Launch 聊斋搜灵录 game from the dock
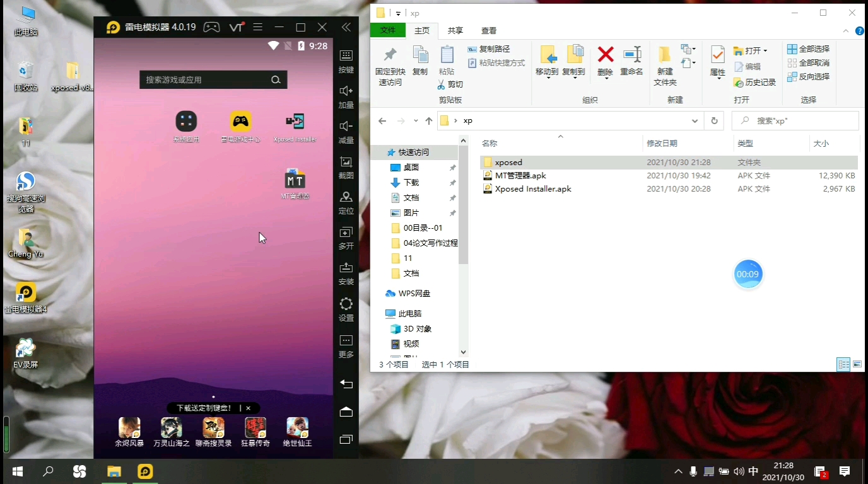The image size is (868, 484). click(213, 432)
